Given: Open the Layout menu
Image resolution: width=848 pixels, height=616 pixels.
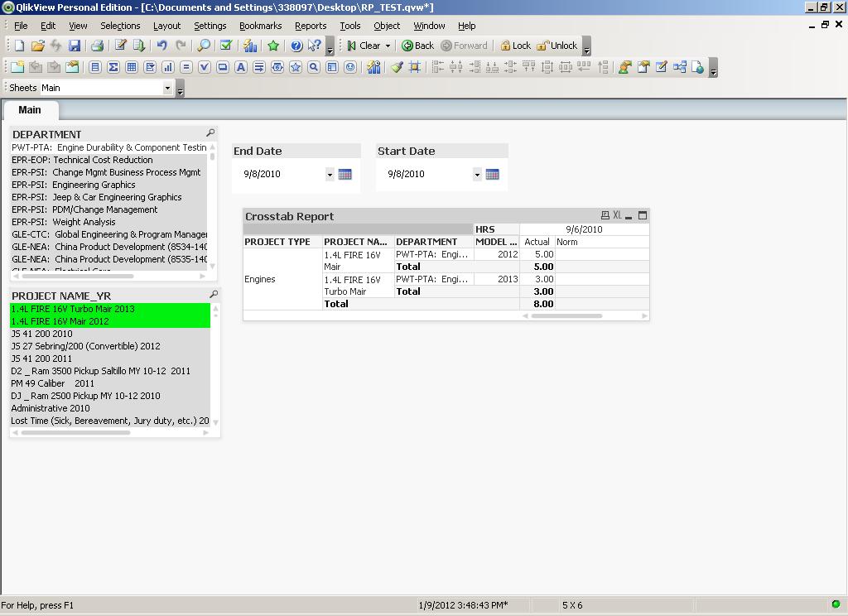Looking at the screenshot, I should pyautogui.click(x=166, y=26).
